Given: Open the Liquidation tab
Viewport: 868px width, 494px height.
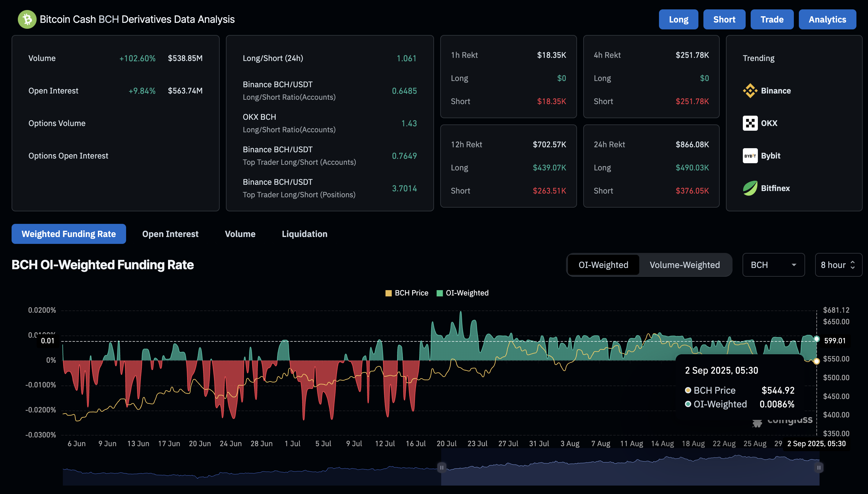Looking at the screenshot, I should [304, 234].
